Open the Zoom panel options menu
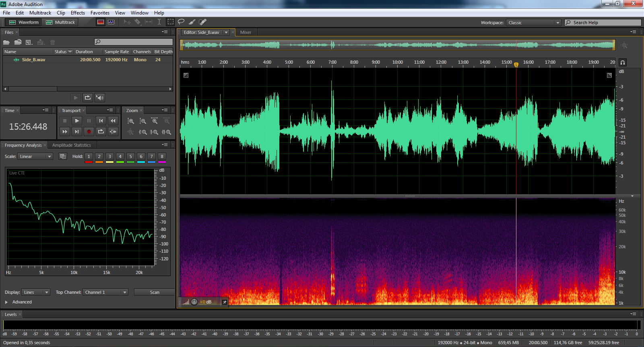 (x=165, y=110)
